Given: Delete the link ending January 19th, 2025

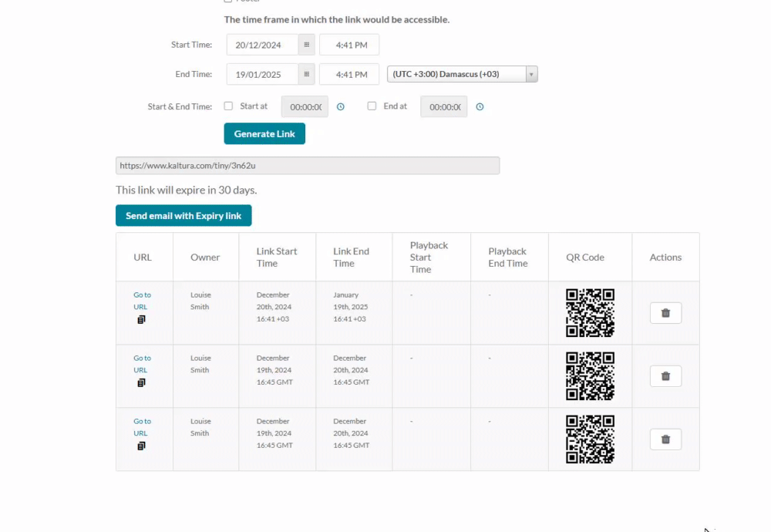Looking at the screenshot, I should (666, 313).
